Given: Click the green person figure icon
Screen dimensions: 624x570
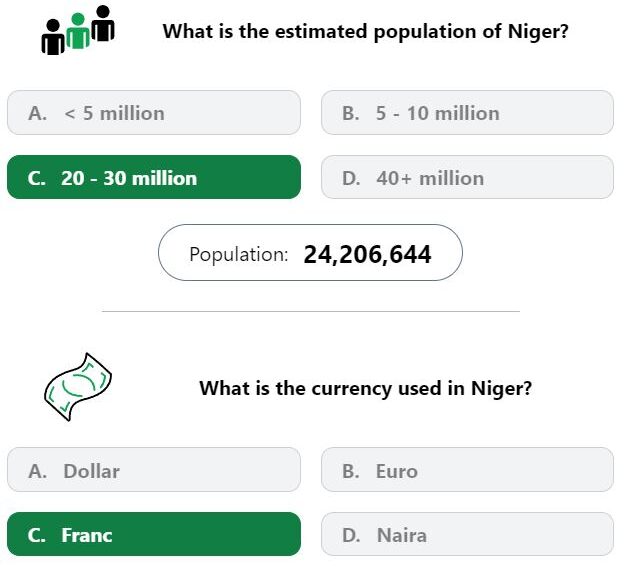Looking at the screenshot, I should click(78, 31).
